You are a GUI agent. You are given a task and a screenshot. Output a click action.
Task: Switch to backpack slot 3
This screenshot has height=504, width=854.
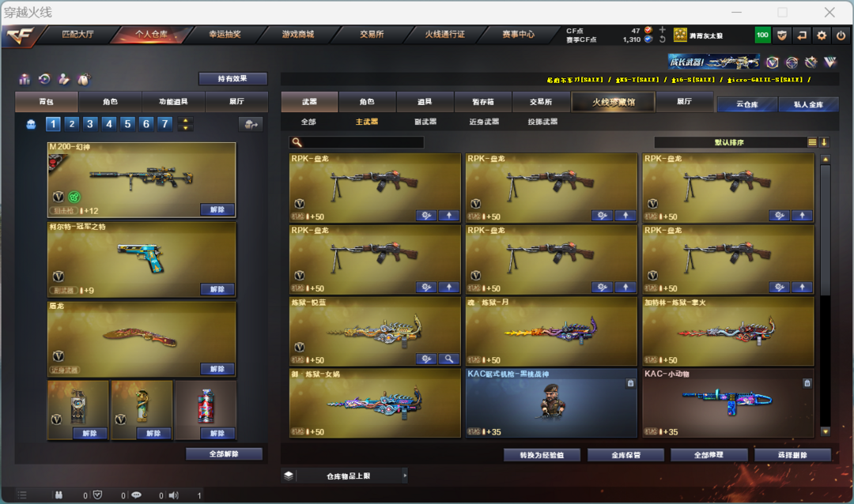coord(90,124)
